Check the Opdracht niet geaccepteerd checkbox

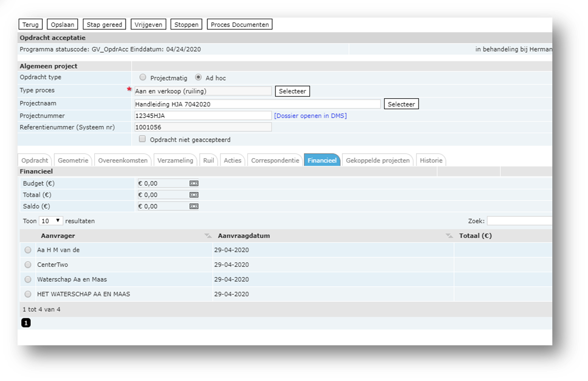(143, 139)
